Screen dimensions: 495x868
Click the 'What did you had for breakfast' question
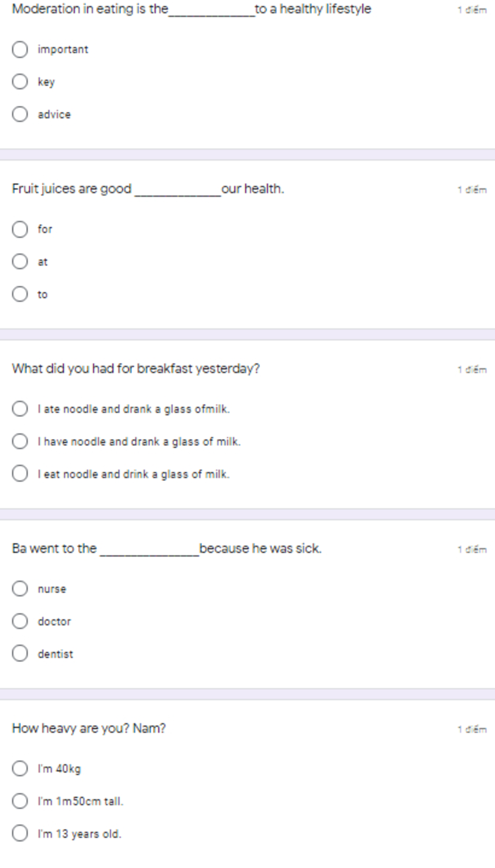tap(136, 369)
